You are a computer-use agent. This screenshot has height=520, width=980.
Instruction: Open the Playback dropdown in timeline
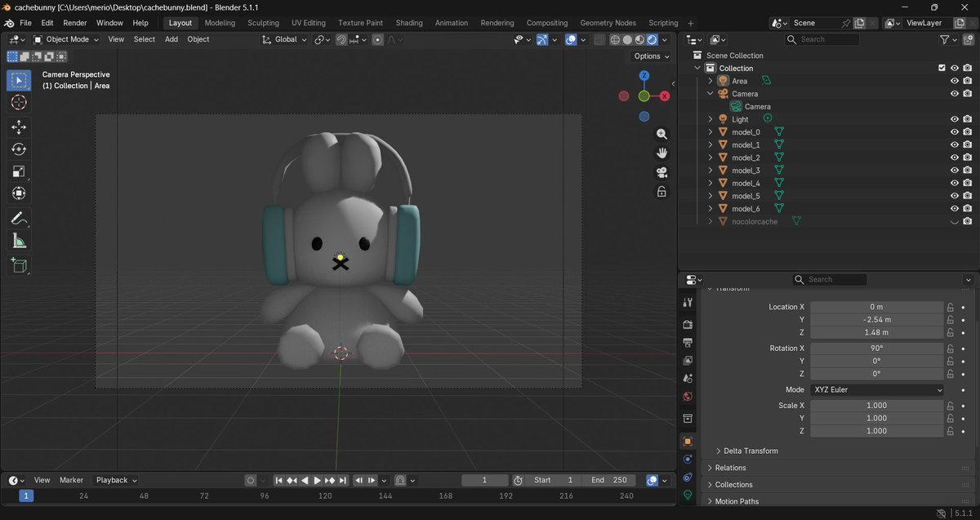tap(116, 480)
